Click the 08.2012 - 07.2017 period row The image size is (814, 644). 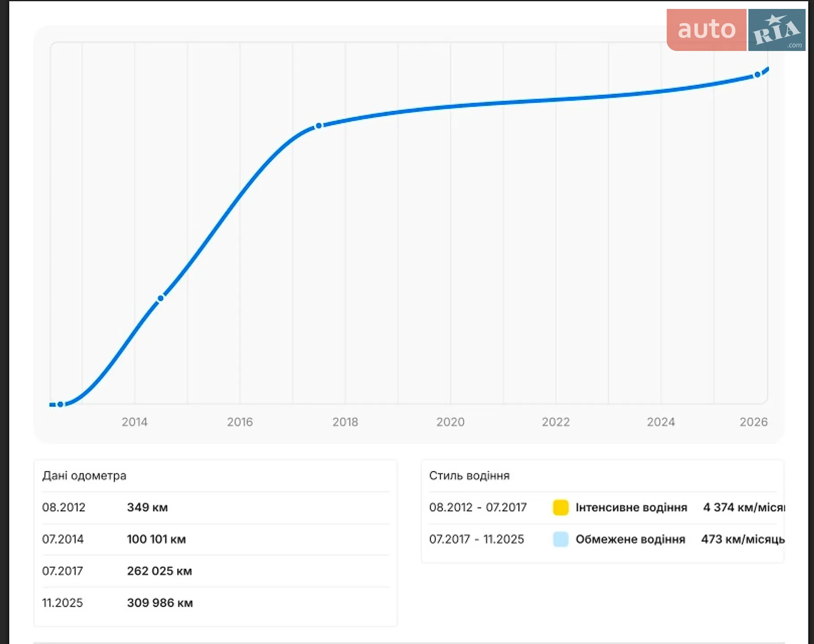(606, 508)
